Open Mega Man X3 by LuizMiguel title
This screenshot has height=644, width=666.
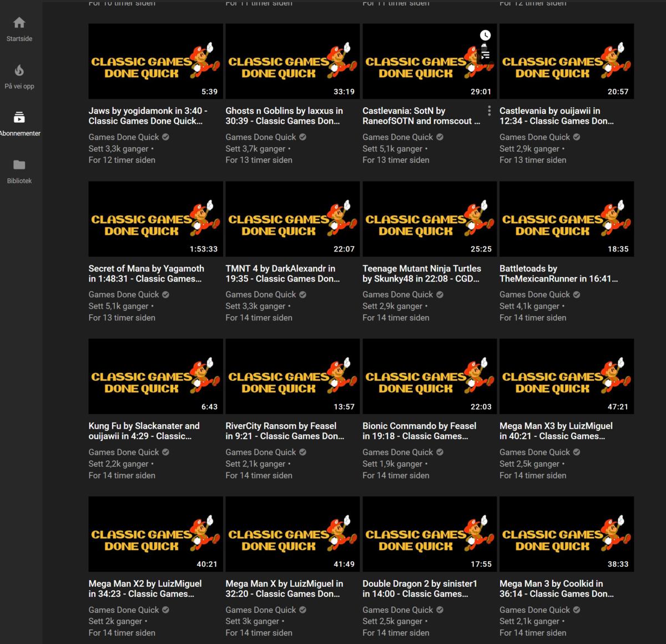556,431
